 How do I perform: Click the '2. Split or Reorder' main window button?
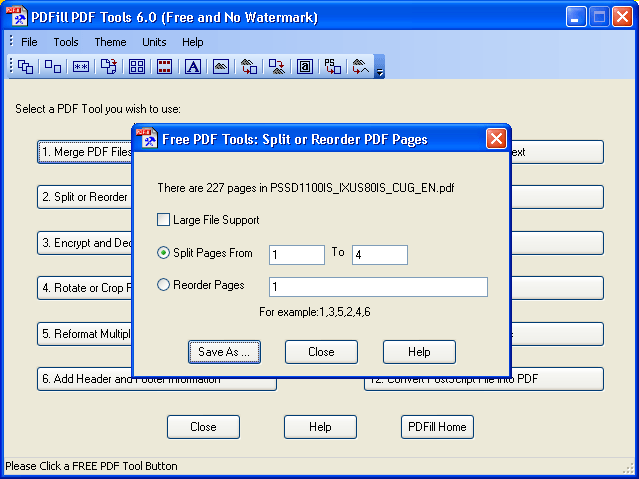(85, 197)
